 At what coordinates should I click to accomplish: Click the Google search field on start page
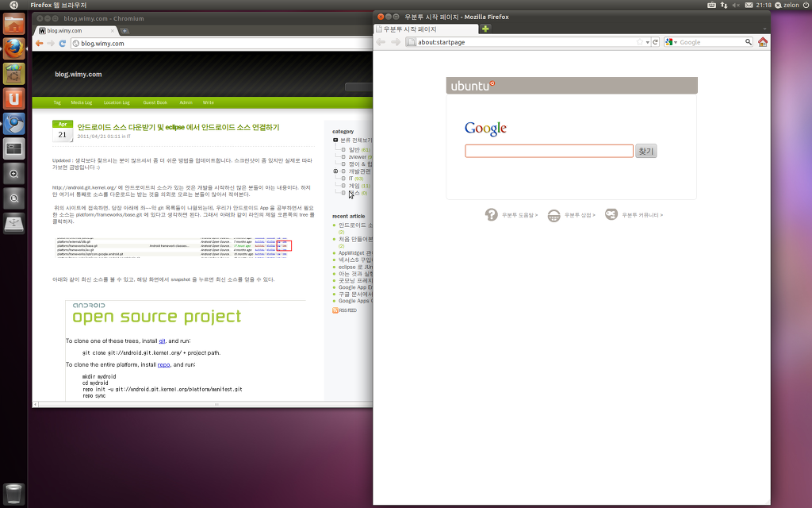[549, 151]
